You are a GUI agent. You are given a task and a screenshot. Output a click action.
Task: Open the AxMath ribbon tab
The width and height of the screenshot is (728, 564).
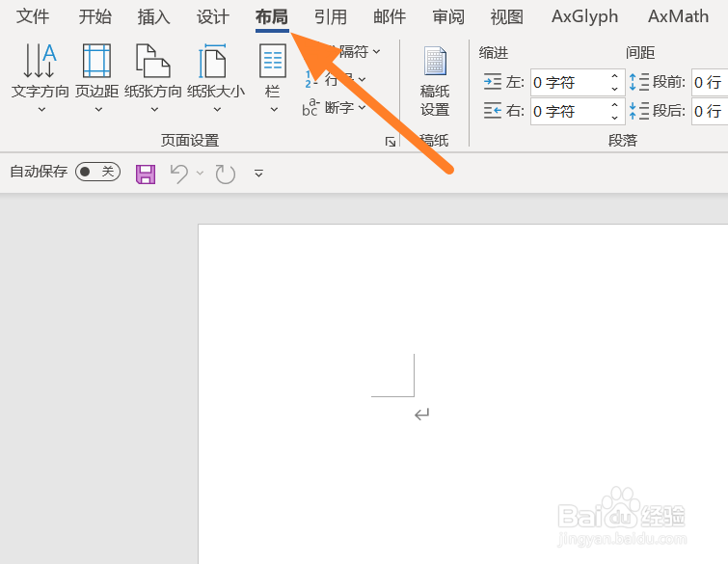(678, 16)
